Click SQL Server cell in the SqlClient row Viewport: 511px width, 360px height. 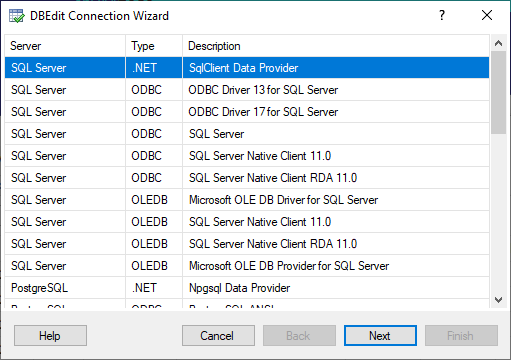pyautogui.click(x=65, y=68)
